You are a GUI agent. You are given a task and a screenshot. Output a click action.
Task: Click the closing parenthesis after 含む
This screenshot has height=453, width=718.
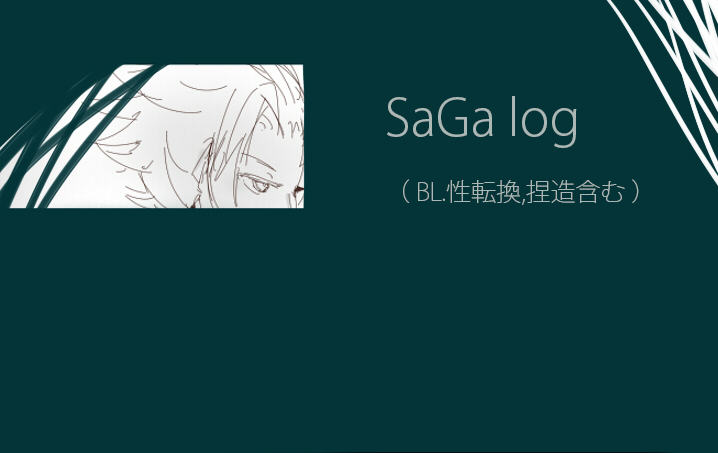coord(635,192)
